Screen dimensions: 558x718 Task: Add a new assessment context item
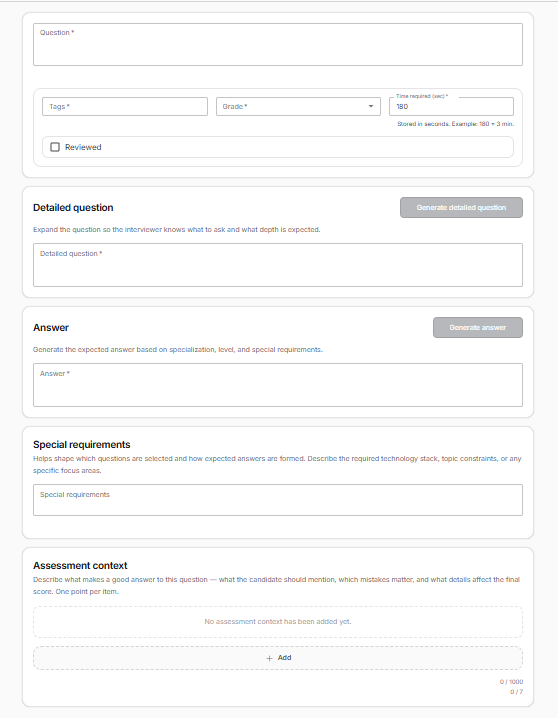(x=278, y=658)
